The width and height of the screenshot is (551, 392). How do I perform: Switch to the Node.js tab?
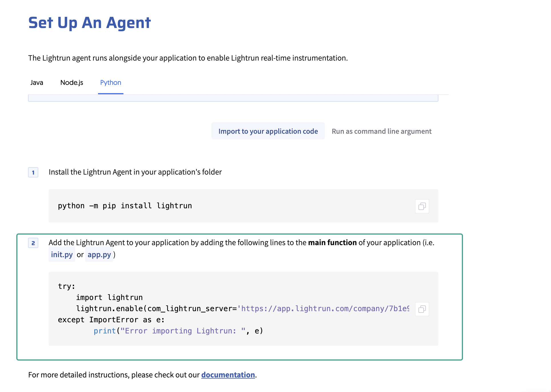(x=71, y=83)
